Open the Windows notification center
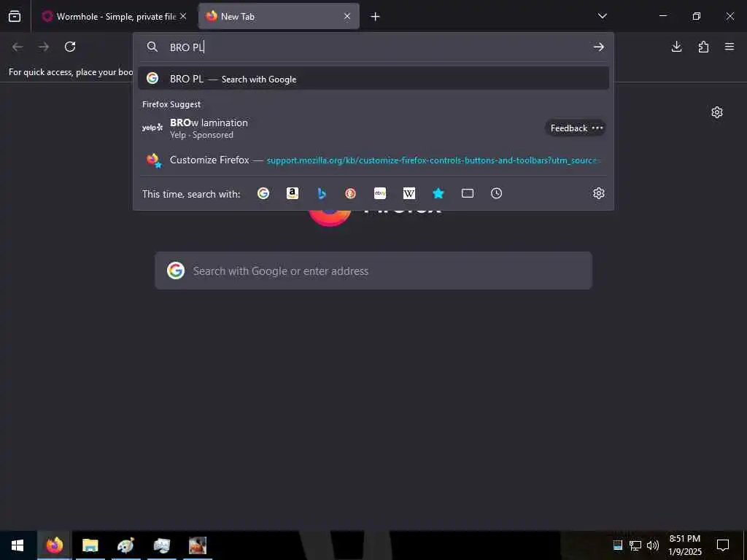Screen dimensions: 747x560 coord(723,545)
